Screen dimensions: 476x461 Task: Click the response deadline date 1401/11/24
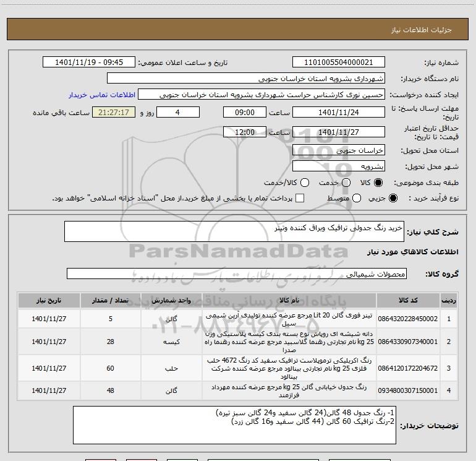click(339, 112)
